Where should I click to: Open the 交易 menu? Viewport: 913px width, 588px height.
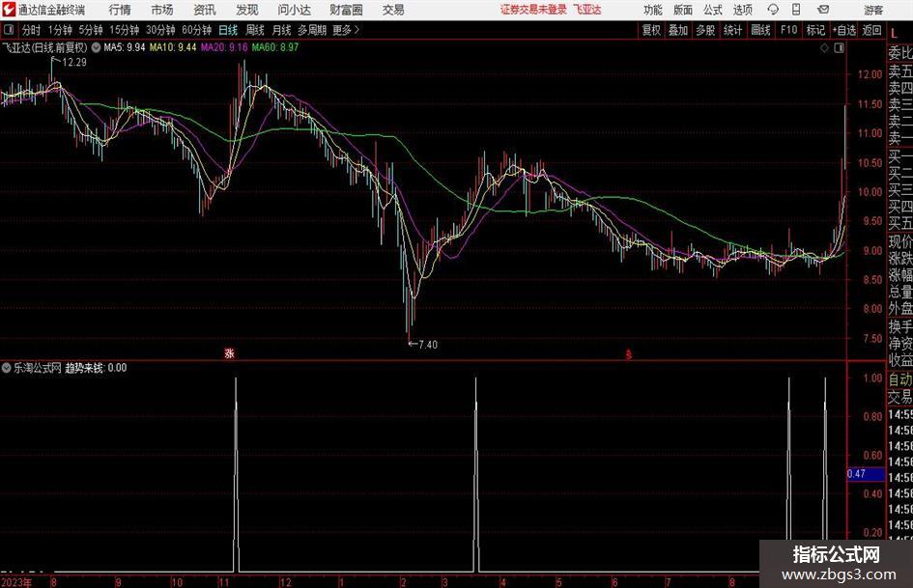393,10
